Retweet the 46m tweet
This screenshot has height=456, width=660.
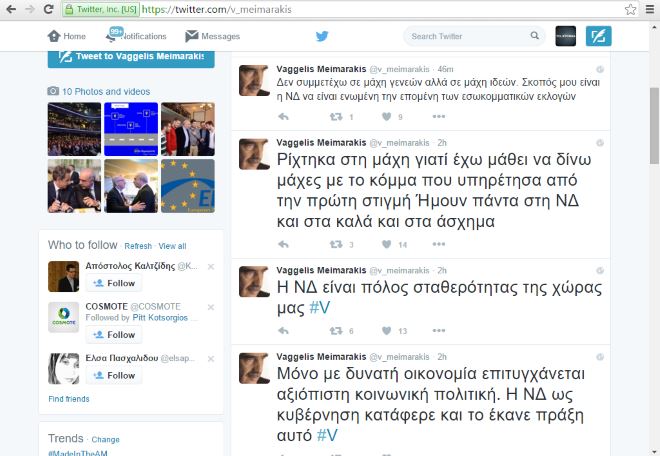pos(336,117)
